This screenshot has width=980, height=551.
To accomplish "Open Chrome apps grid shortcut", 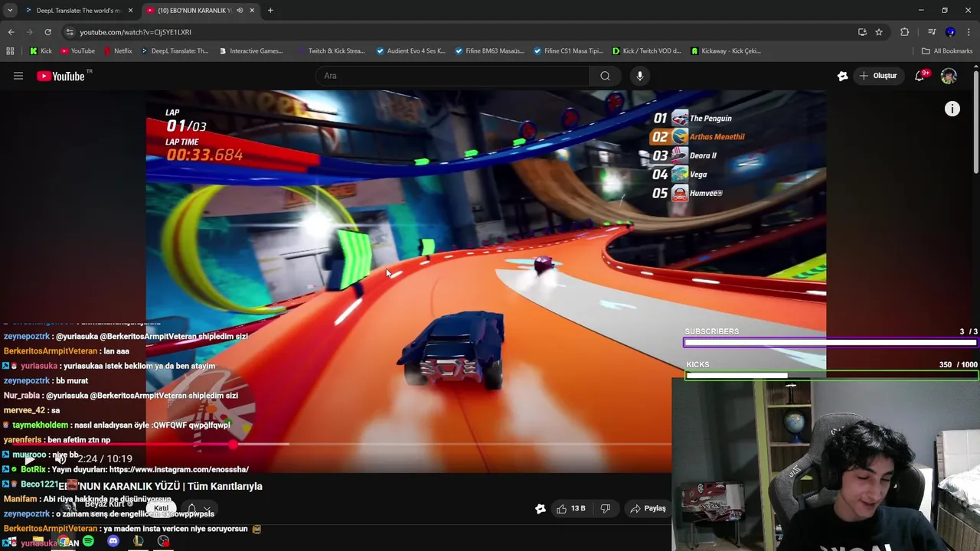I will coord(10,51).
